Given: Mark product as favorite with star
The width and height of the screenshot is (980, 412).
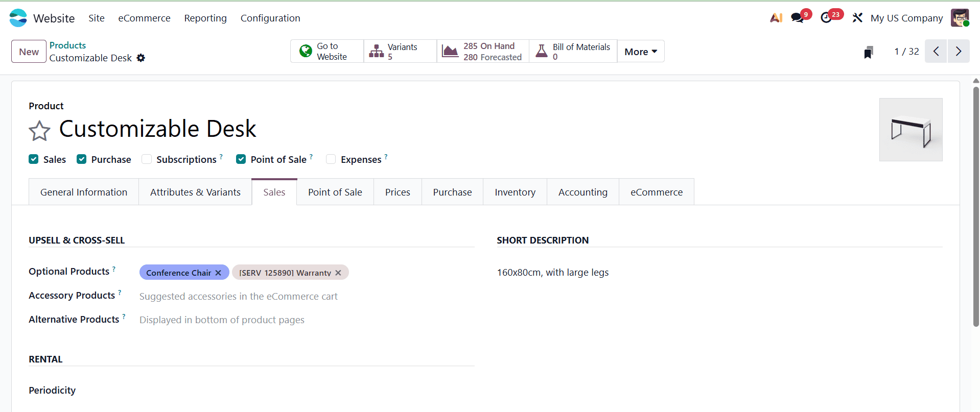Looking at the screenshot, I should (39, 131).
